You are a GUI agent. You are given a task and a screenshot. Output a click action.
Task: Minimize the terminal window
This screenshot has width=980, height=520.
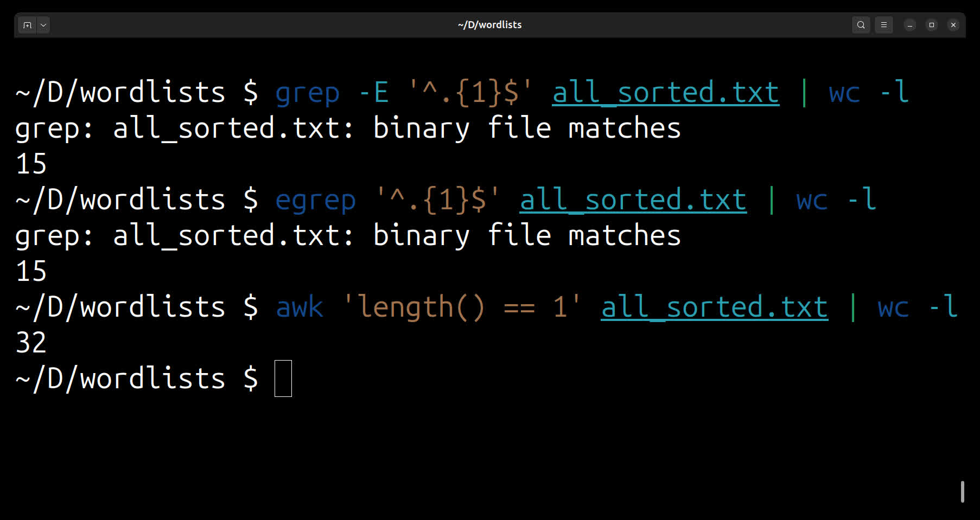point(910,25)
